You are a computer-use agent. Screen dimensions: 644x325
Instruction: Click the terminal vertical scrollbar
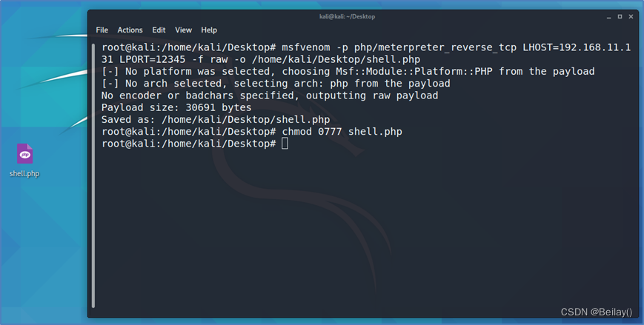93,175
